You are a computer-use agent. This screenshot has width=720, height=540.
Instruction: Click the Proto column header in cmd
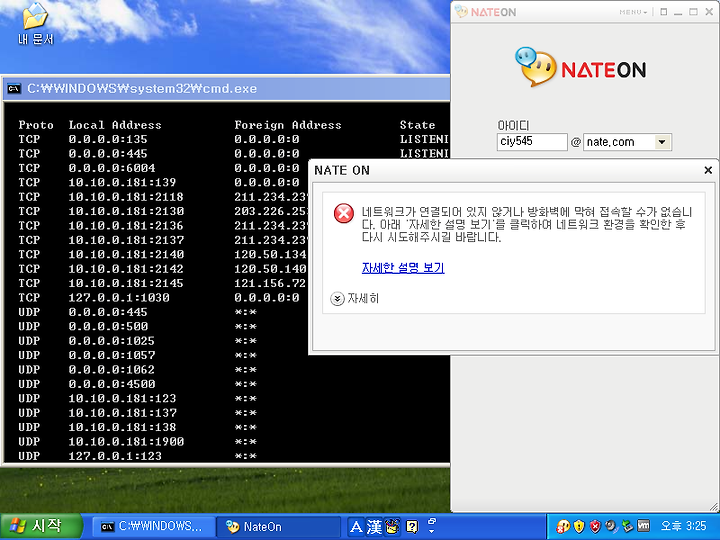click(x=36, y=125)
